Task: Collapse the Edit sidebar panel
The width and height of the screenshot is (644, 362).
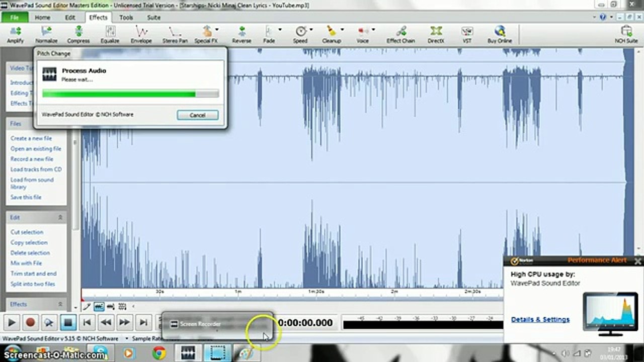Action: click(60, 218)
